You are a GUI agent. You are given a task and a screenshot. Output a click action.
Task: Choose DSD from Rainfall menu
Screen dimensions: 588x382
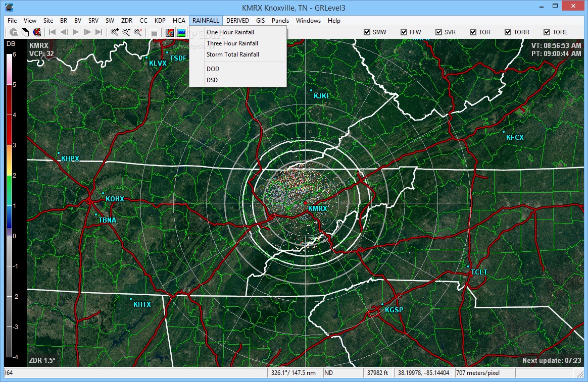click(238, 80)
